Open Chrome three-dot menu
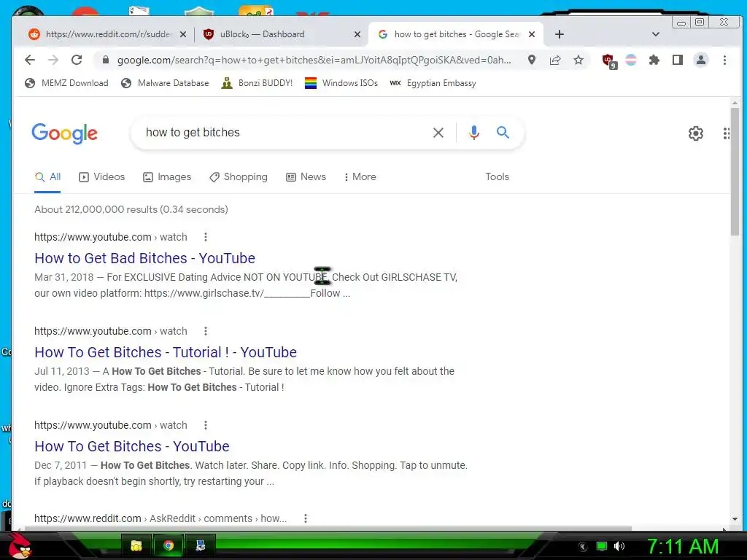 coord(724,60)
